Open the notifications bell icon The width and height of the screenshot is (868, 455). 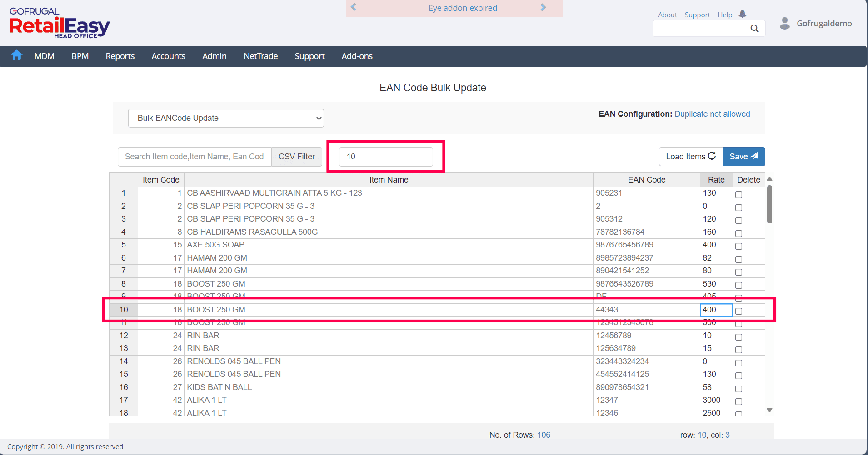743,14
